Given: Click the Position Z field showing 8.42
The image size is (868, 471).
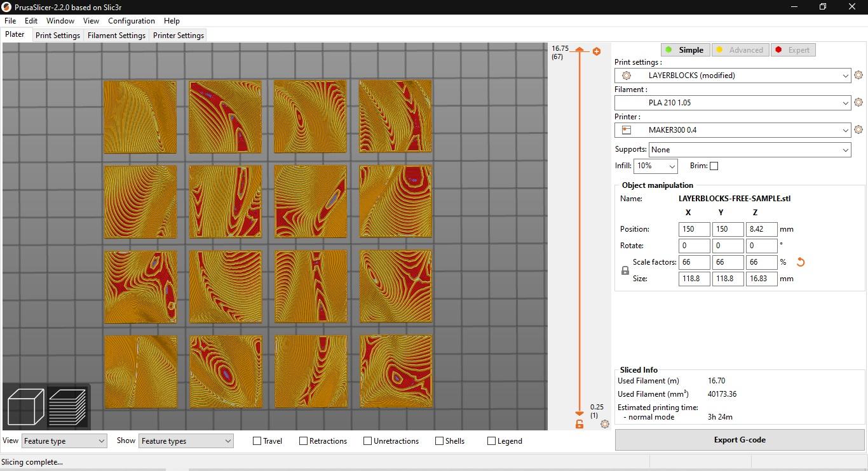Looking at the screenshot, I should pyautogui.click(x=761, y=229).
